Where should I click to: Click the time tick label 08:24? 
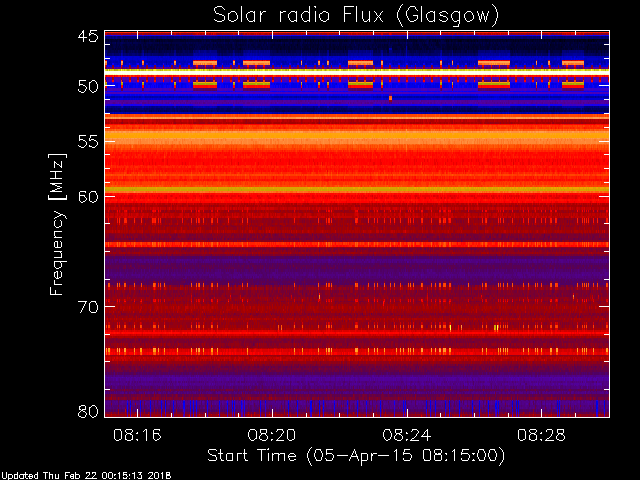pos(407,435)
